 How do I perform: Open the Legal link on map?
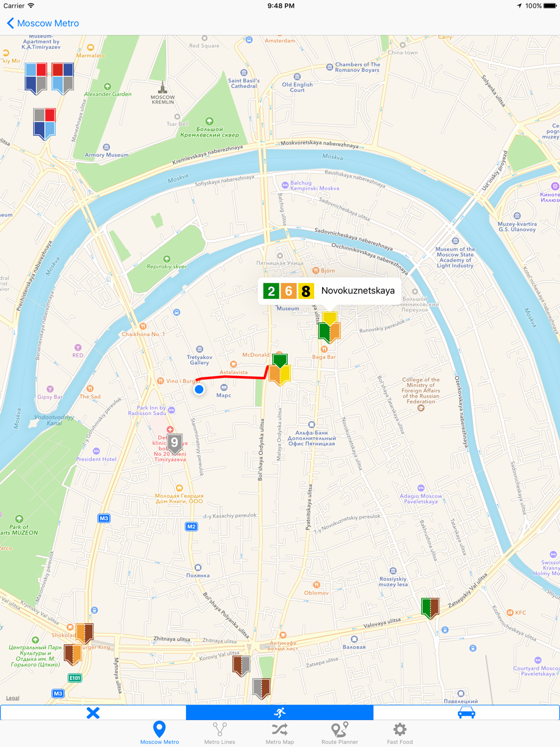click(x=12, y=698)
